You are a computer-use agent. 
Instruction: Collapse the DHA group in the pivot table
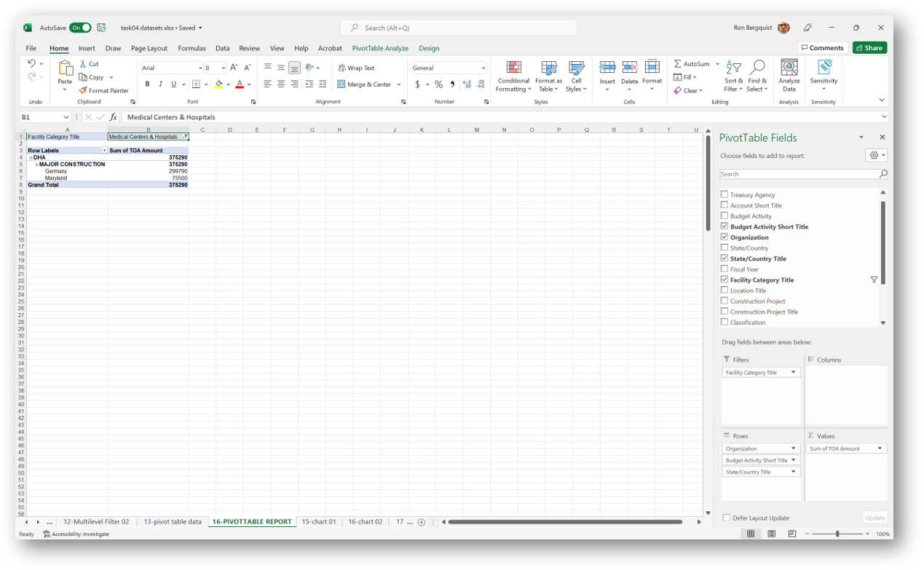click(30, 157)
